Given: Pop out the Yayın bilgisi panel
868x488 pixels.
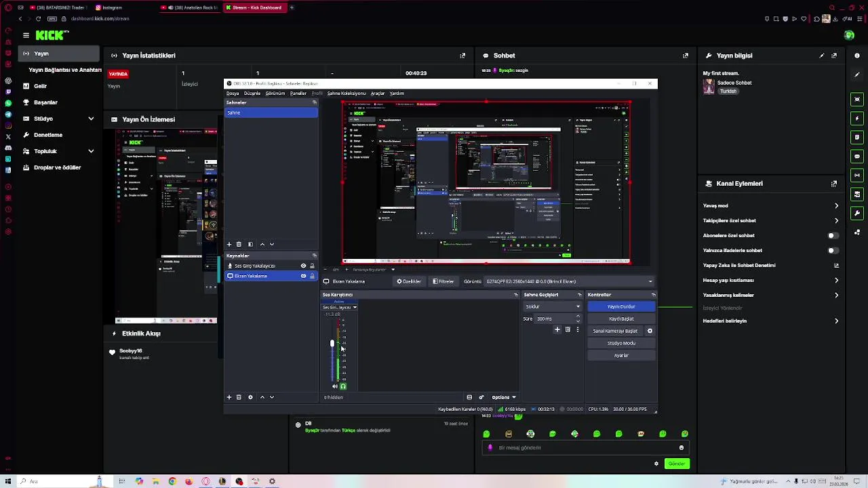Looking at the screenshot, I should coord(834,56).
